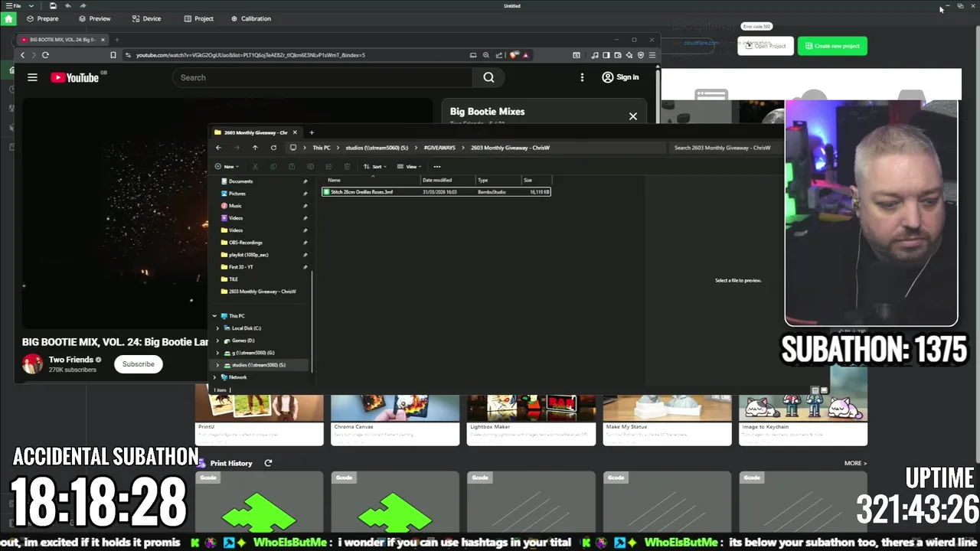Screen dimensions: 980x551
Task: Click #GIVEAWAYS in Explorer breadcrumb
Action: click(x=439, y=148)
